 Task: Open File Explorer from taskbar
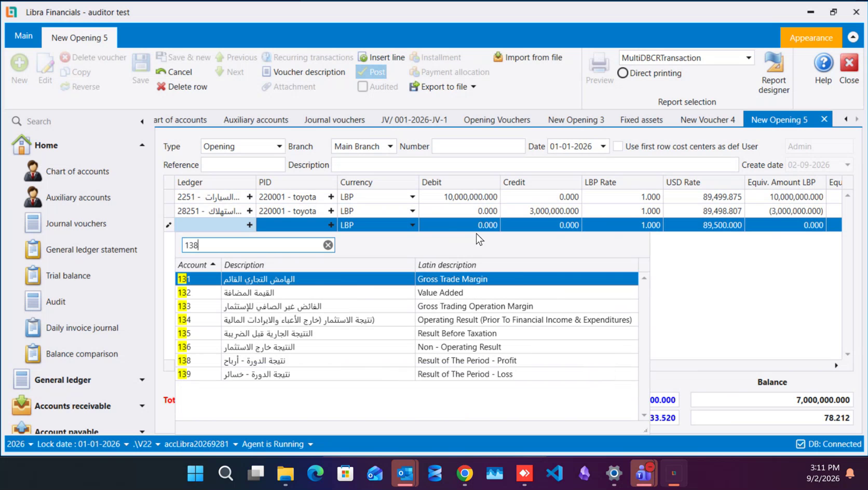point(285,473)
